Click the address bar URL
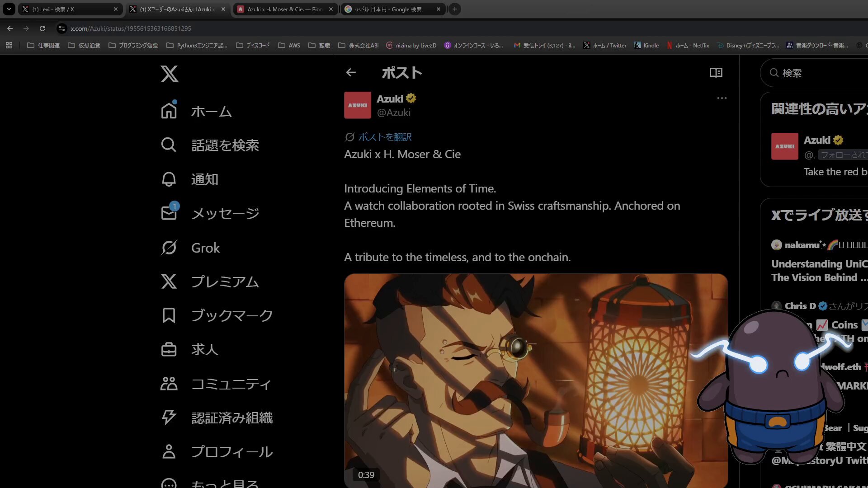The image size is (868, 488). point(131,28)
